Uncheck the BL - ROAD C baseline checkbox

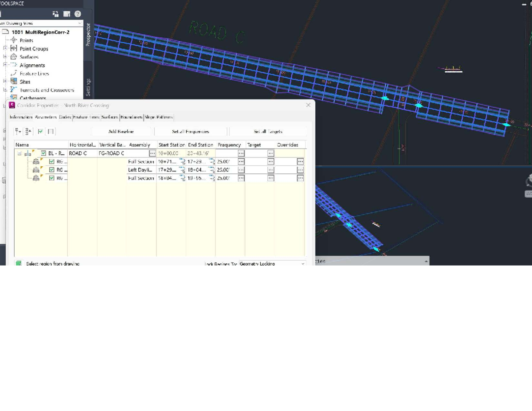[x=43, y=153]
